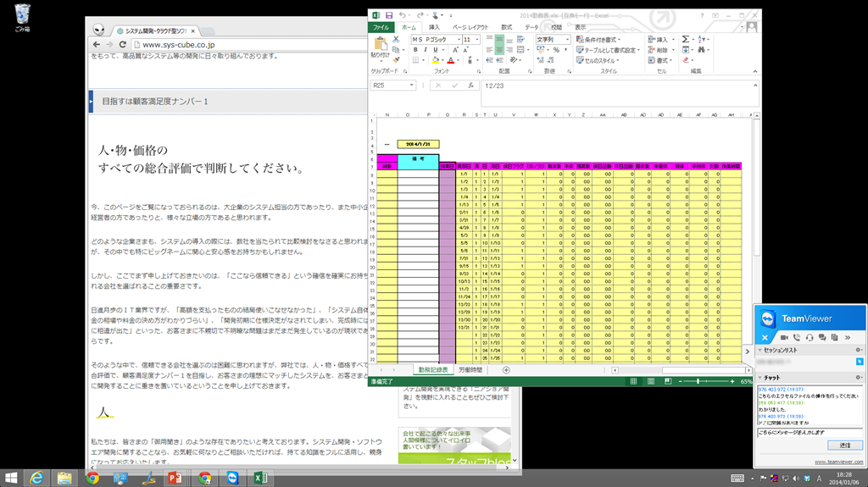
Task: Open the データ ribbon tab
Action: pos(531,27)
